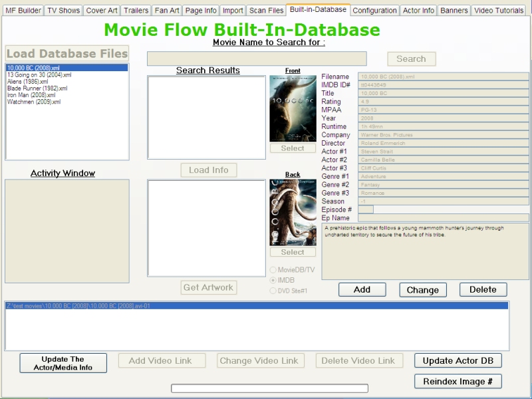Click the Delete button
532x399 pixels.
[x=483, y=289]
